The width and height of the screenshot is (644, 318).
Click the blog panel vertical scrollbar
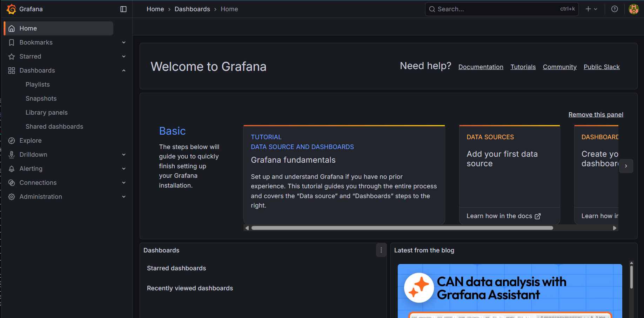(631, 277)
